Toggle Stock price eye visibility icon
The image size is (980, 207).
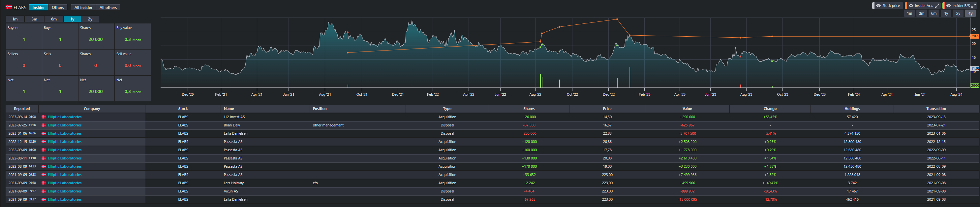tap(878, 6)
